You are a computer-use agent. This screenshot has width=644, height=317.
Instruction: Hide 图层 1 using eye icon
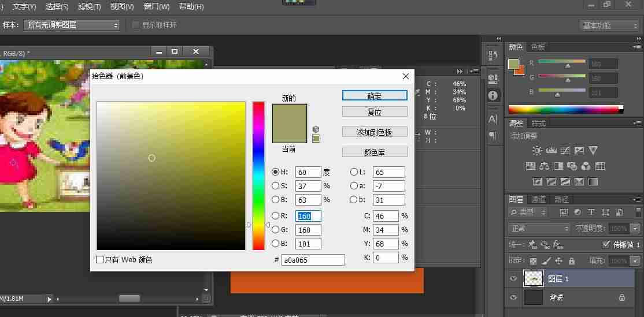pyautogui.click(x=513, y=278)
